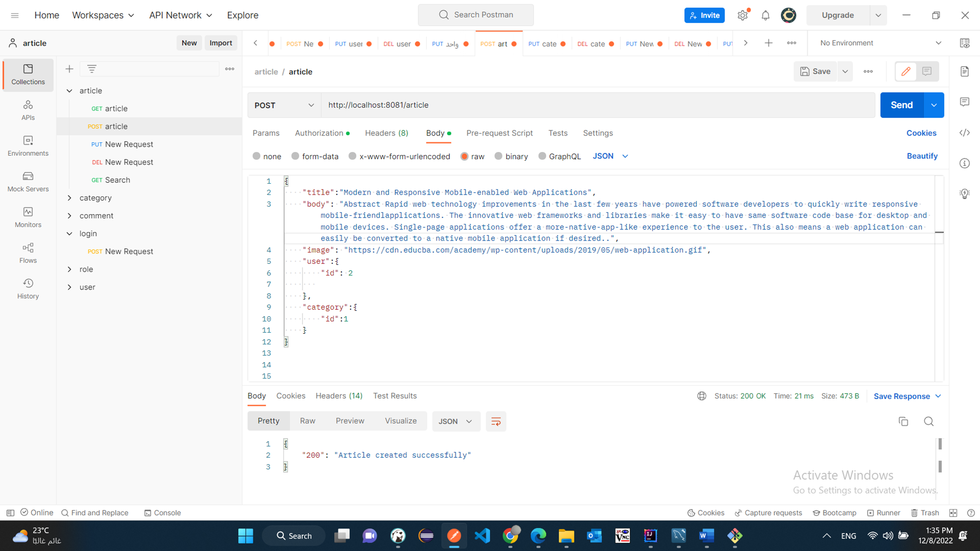This screenshot has height=551, width=980.
Task: Click the Search Postman box
Action: click(475, 15)
